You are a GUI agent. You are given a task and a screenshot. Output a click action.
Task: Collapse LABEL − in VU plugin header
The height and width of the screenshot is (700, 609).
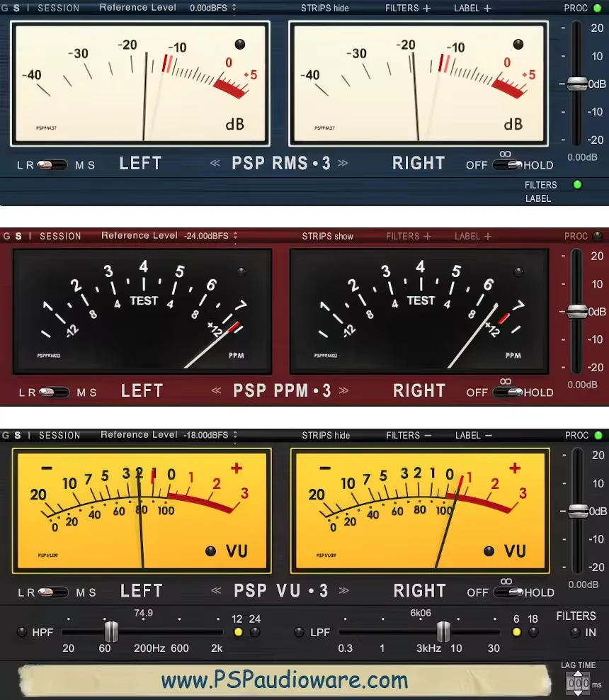pos(474,435)
